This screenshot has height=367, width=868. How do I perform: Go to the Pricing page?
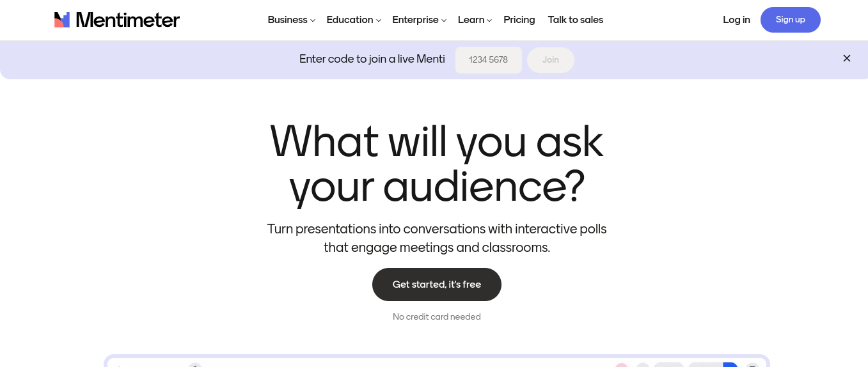pyautogui.click(x=519, y=20)
